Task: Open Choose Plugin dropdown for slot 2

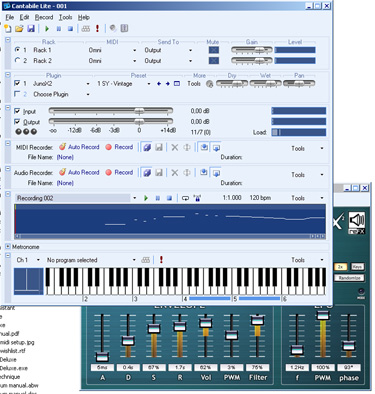Action: [x=88, y=95]
